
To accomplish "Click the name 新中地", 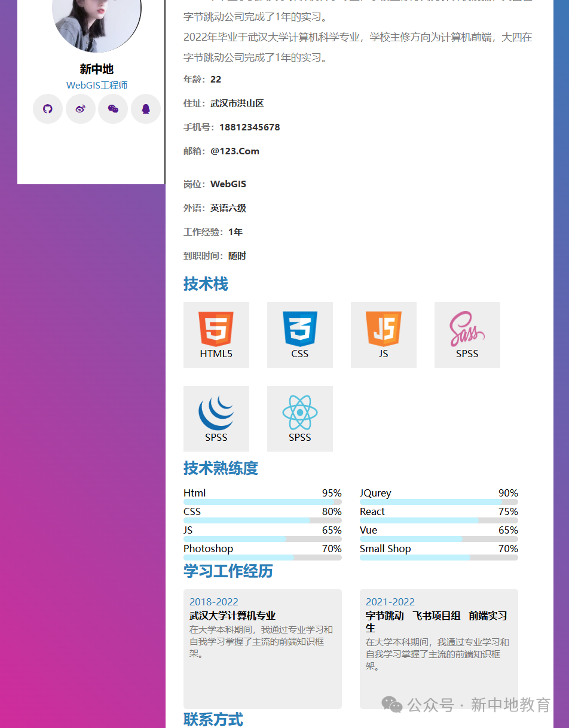I will 96,69.
